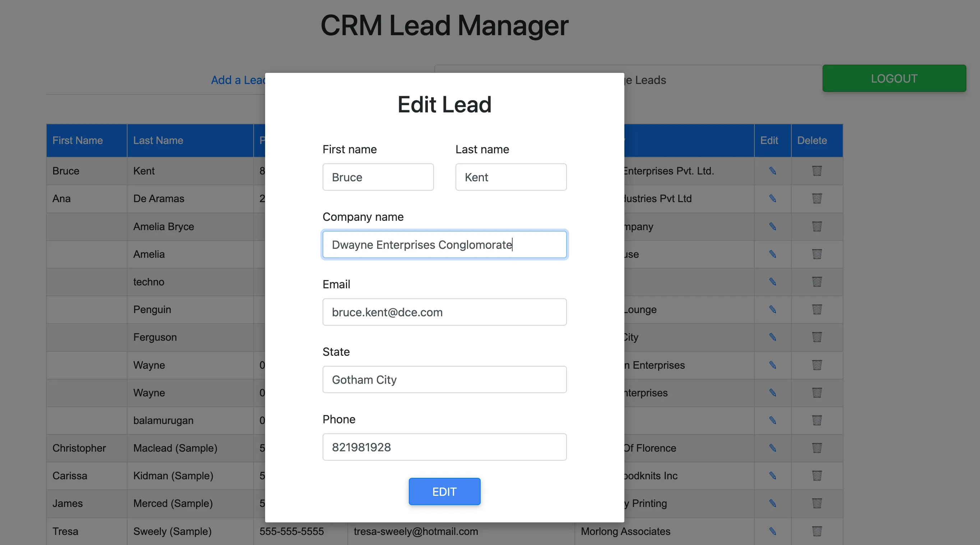Click the Phone field showing 821981928

pos(444,447)
